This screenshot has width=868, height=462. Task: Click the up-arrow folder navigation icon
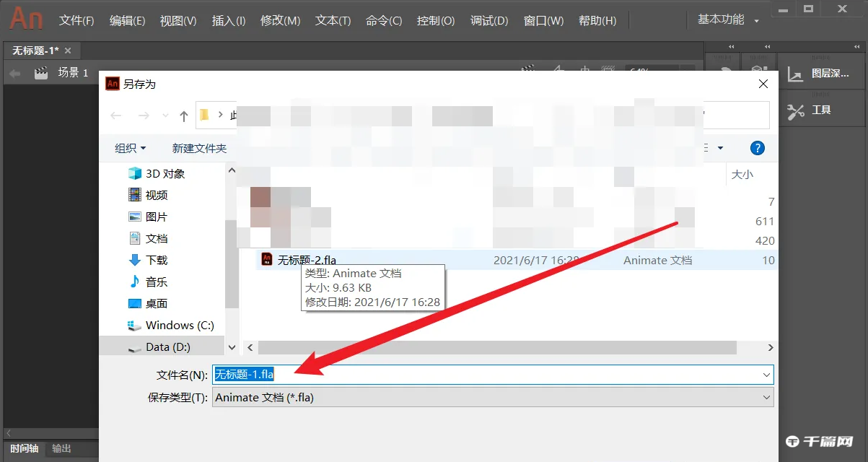coord(184,115)
